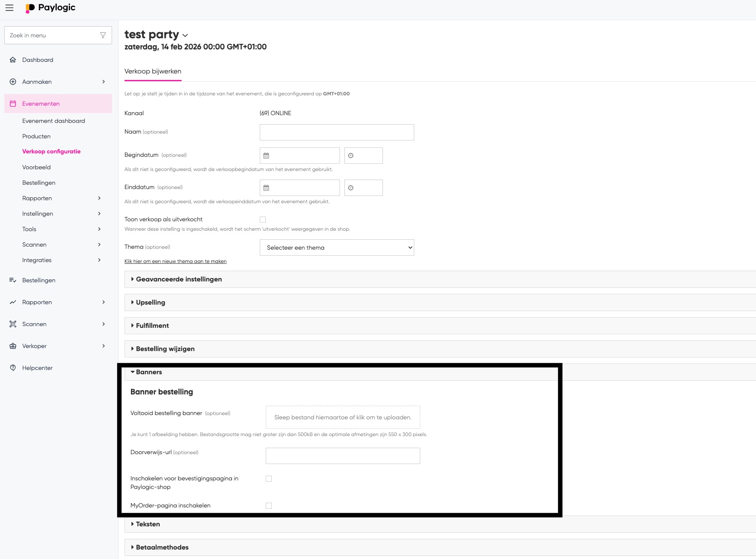
Task: Expand the Geavanceerde instellingen section
Action: pyautogui.click(x=179, y=279)
